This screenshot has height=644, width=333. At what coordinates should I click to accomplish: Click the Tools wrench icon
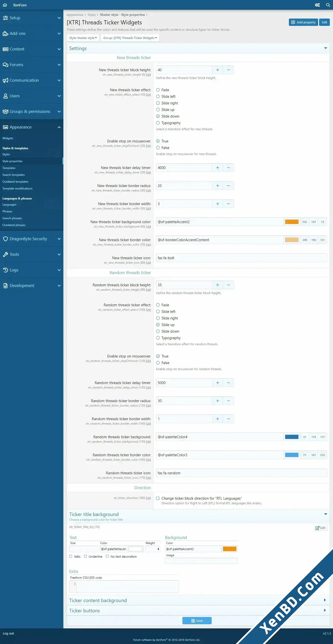coord(6,255)
